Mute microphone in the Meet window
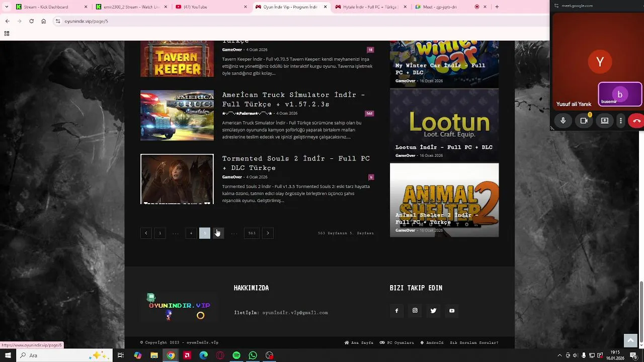Viewport: 644px width, 362px height. click(563, 121)
